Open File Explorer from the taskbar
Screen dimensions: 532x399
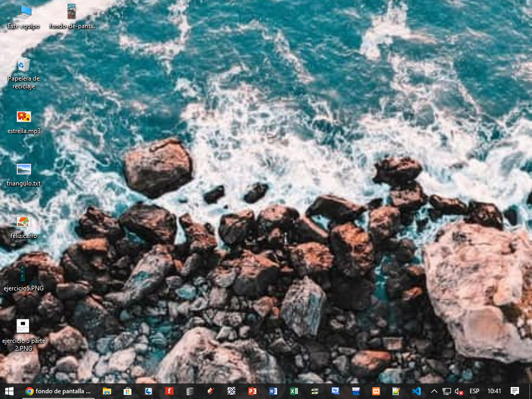click(107, 391)
